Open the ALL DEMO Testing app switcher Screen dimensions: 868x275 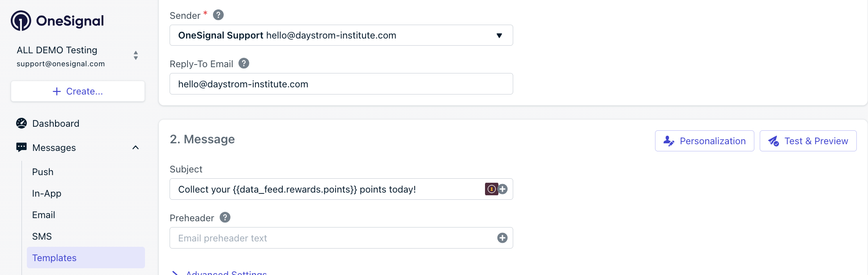77,56
